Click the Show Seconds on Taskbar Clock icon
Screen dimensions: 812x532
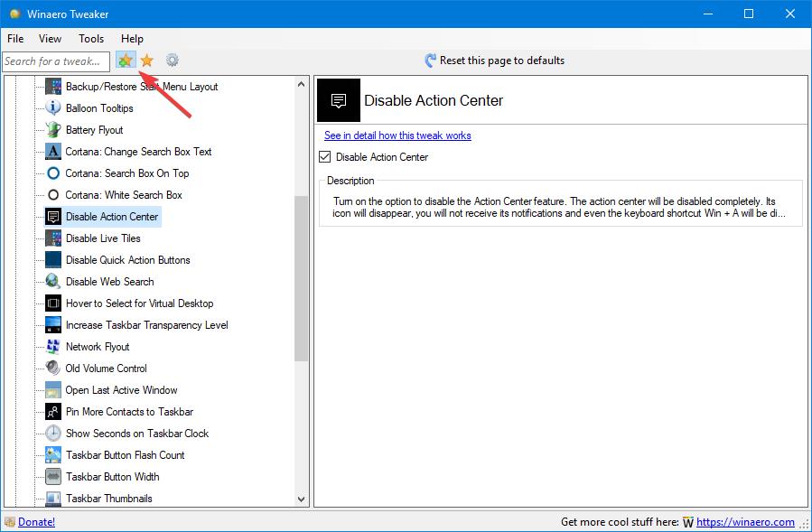[52, 433]
